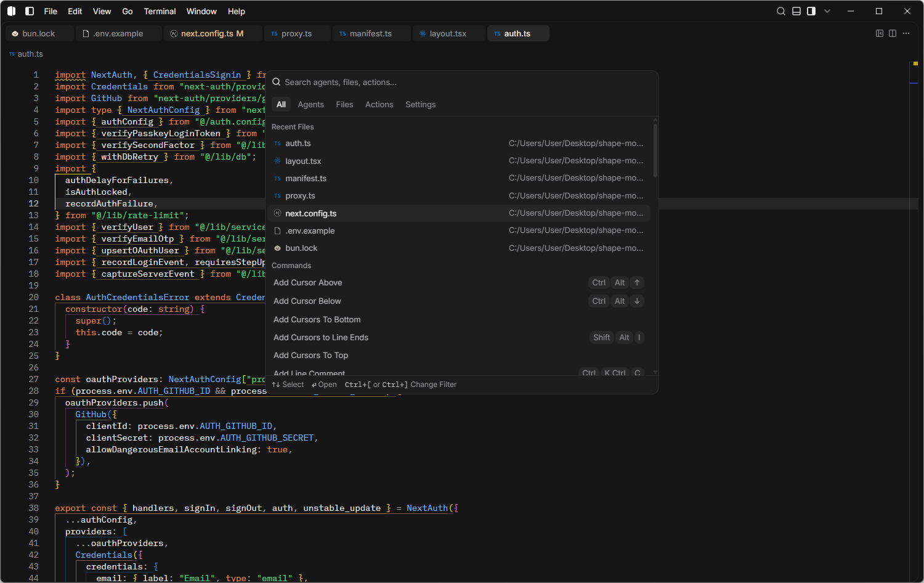
Task: Open the Window menu
Action: tap(201, 11)
